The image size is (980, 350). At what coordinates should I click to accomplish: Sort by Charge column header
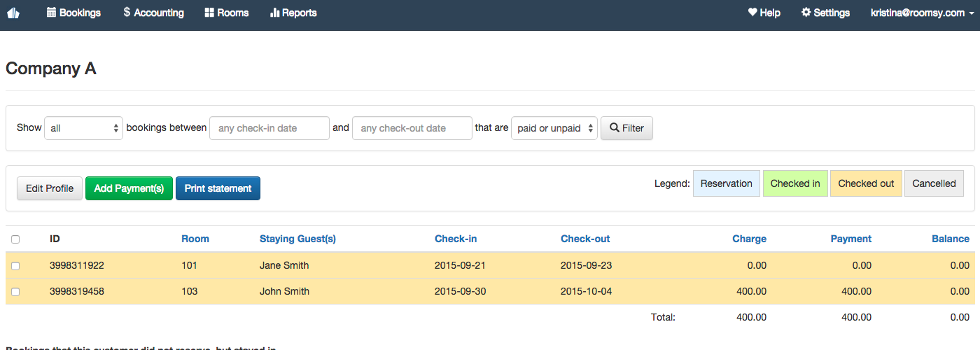click(750, 239)
